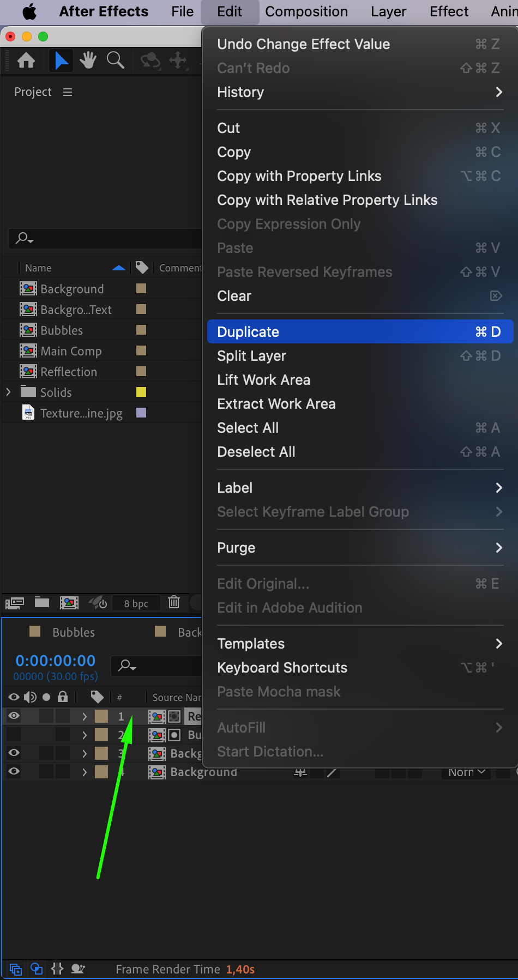Click the current timecode 0:00:00:00

coord(56,661)
